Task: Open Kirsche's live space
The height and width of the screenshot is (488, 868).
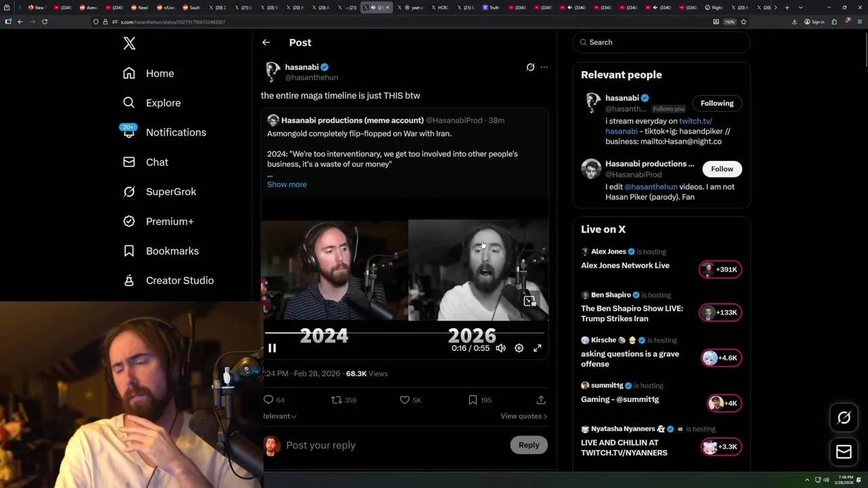Action: tap(630, 359)
